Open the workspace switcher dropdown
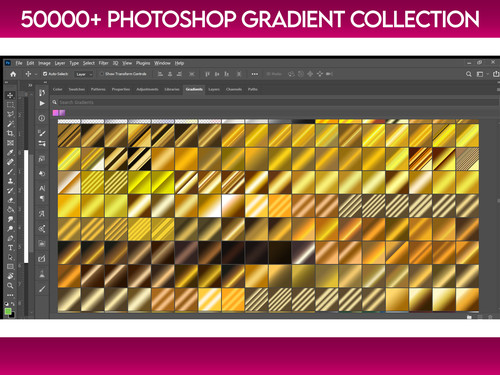The width and height of the screenshot is (500, 375). [x=481, y=74]
